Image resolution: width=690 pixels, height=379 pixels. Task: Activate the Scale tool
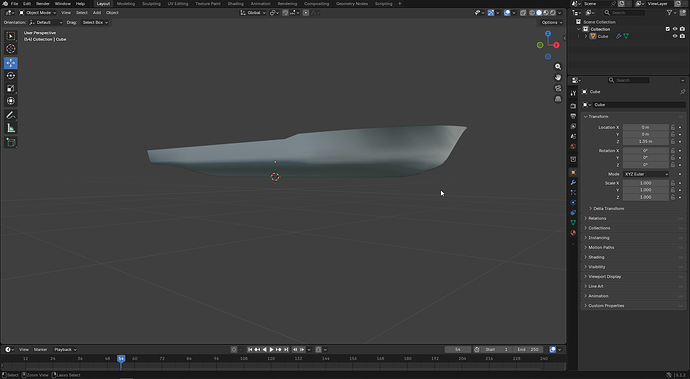(x=11, y=88)
